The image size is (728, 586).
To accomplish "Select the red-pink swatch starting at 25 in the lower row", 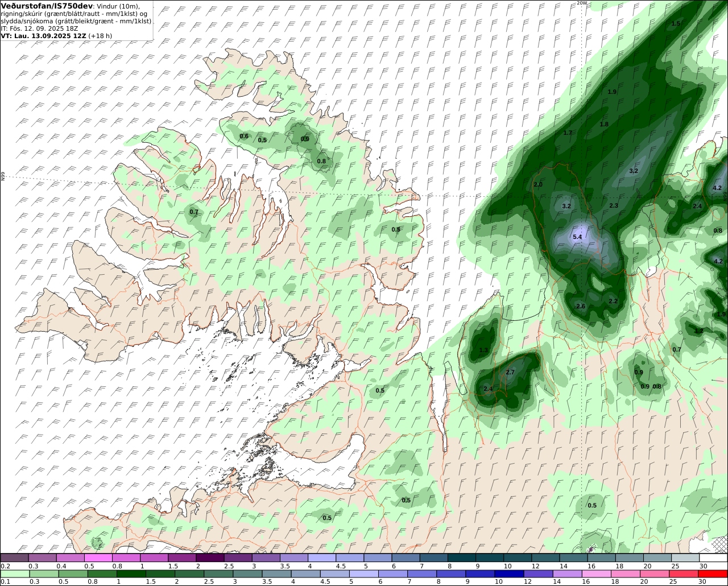I will tap(683, 573).
